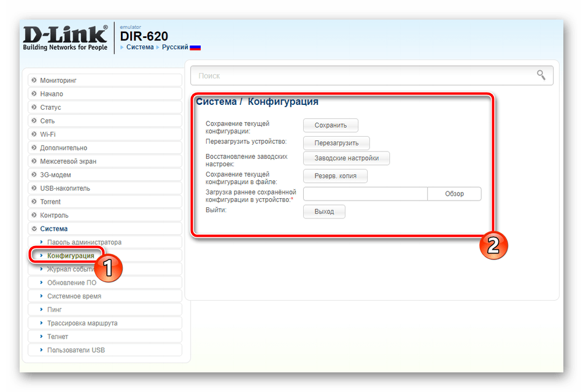The width and height of the screenshot is (583, 392).
Task: Click the Сохранить button
Action: [x=331, y=125]
